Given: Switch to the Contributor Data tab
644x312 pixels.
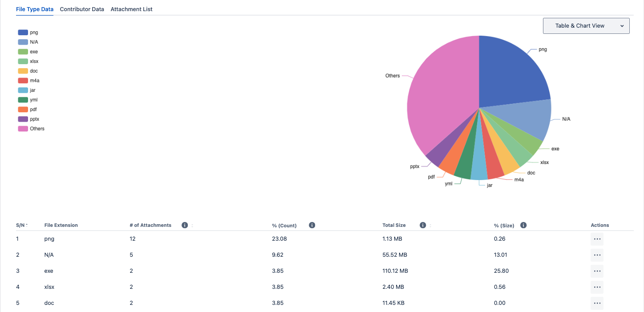Looking at the screenshot, I should coord(82,9).
